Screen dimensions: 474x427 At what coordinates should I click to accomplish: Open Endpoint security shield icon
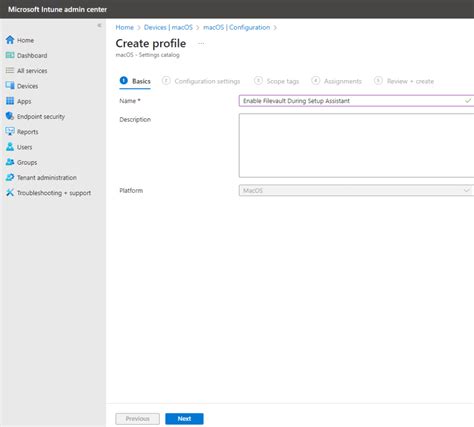tap(10, 116)
